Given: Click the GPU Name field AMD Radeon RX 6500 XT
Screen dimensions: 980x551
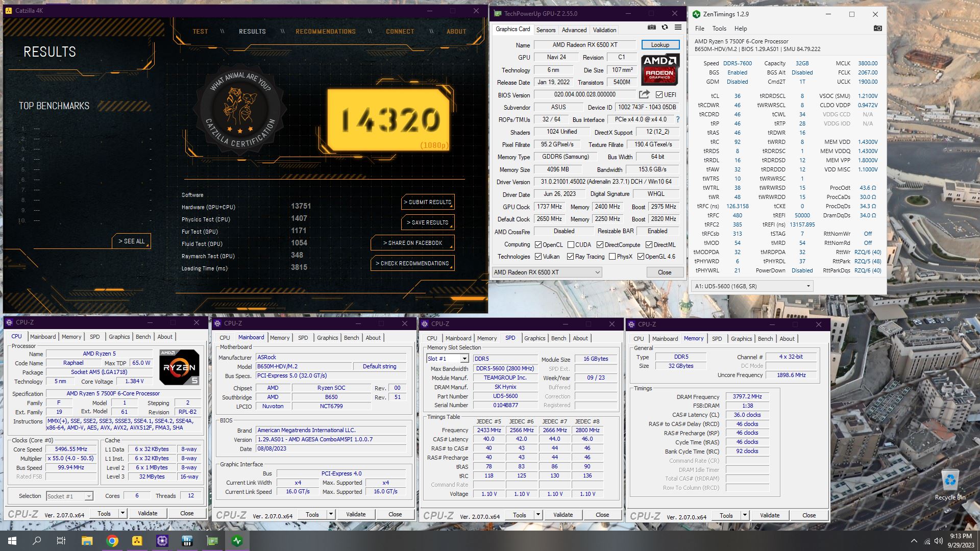Looking at the screenshot, I should 585,45.
